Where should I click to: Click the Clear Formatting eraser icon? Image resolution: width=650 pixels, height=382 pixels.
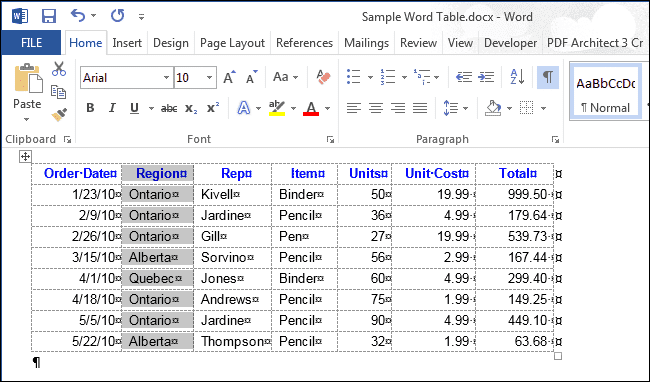click(323, 77)
